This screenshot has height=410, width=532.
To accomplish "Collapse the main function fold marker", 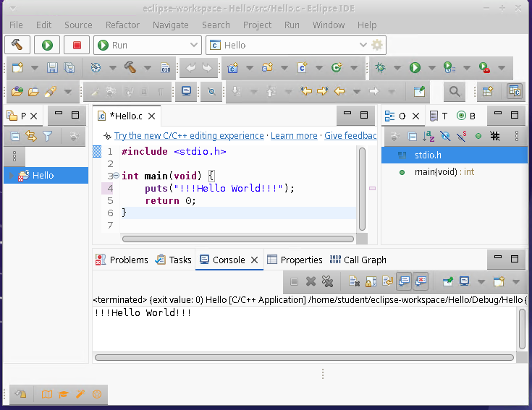I will [117, 176].
